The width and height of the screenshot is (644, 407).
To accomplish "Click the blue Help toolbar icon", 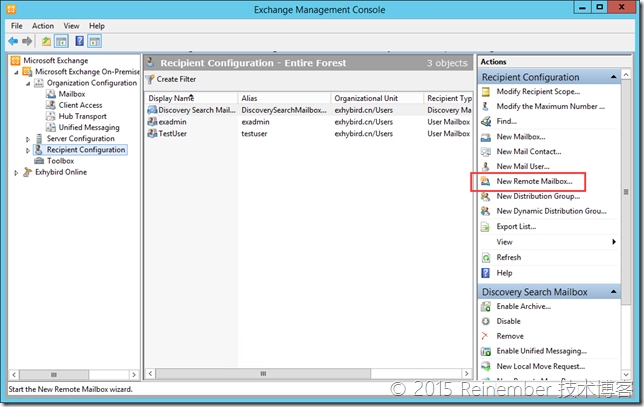I will coord(79,41).
